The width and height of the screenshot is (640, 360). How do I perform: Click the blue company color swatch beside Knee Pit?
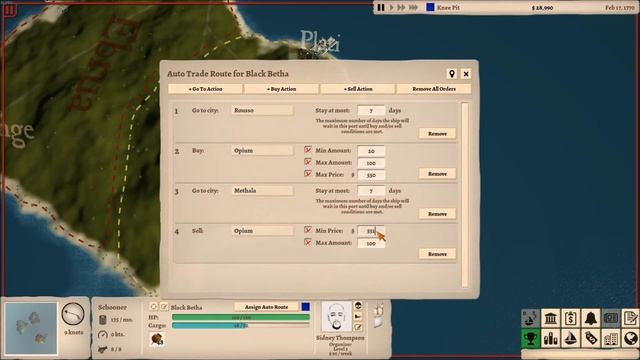[430, 7]
